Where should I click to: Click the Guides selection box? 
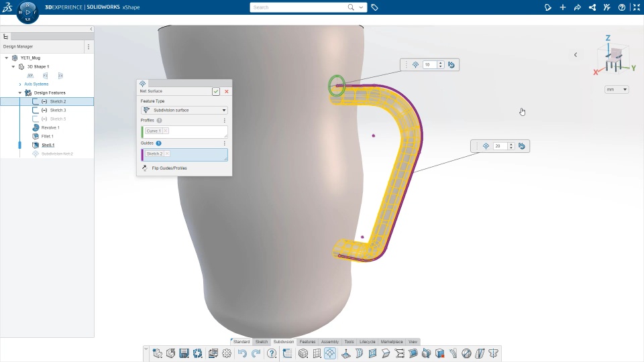pos(184,155)
